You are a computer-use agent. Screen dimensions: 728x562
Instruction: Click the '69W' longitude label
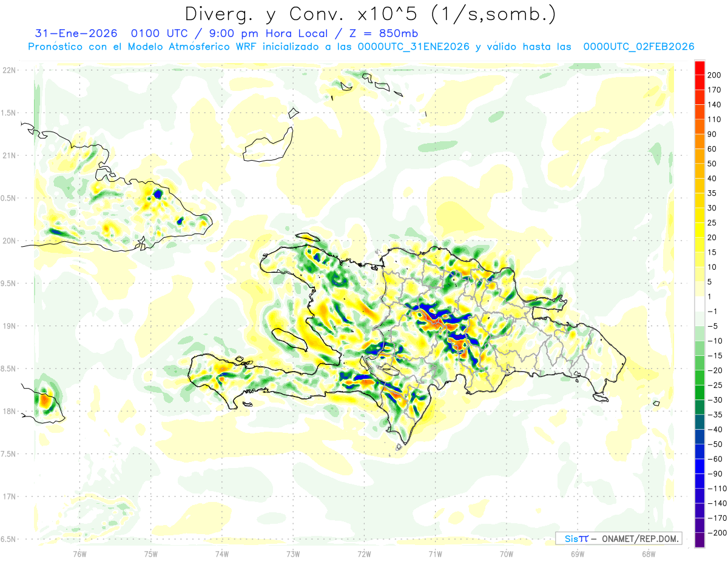578,553
